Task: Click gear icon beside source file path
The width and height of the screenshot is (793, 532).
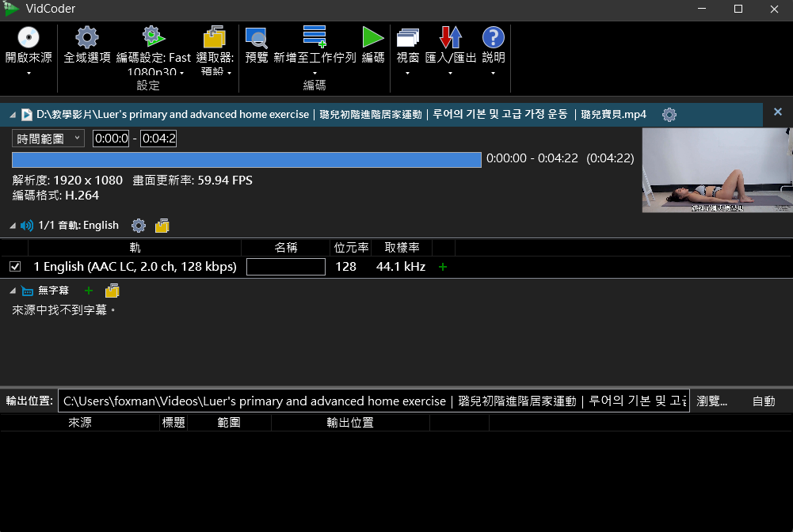Action: click(x=669, y=115)
